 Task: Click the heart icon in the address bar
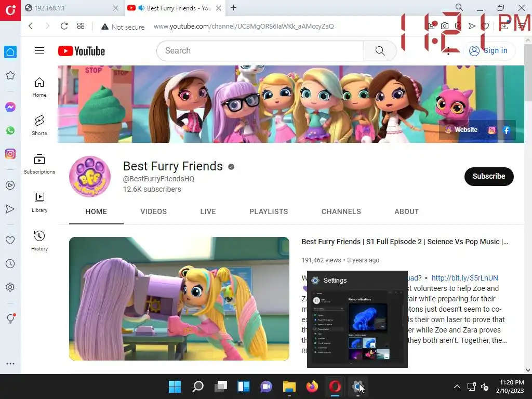(x=485, y=26)
